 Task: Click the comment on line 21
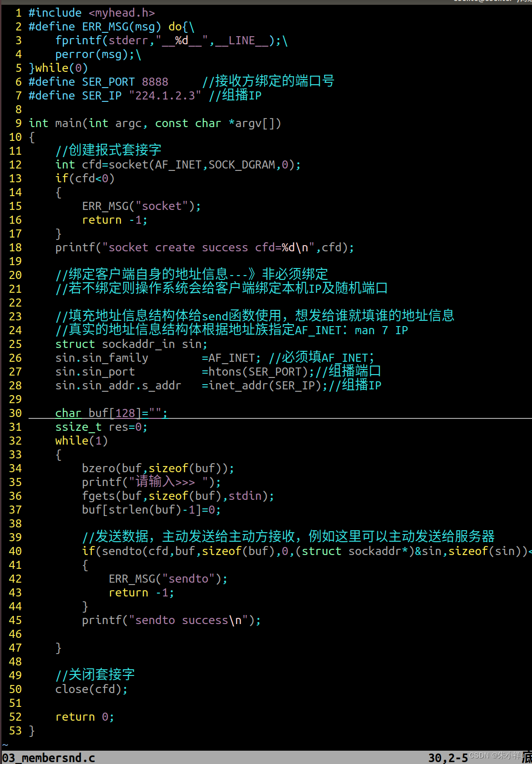coord(221,288)
